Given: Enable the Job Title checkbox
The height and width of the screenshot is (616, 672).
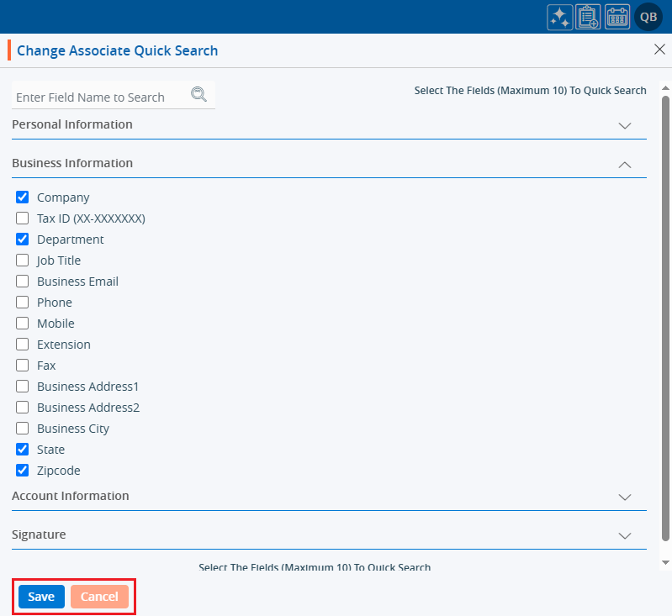Looking at the screenshot, I should pos(23,261).
